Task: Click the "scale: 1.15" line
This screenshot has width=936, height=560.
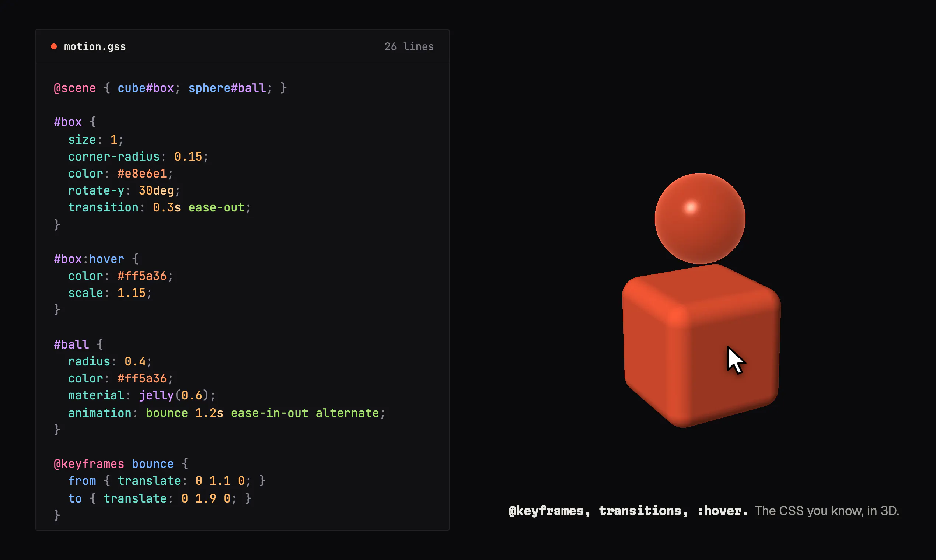Action: click(110, 293)
